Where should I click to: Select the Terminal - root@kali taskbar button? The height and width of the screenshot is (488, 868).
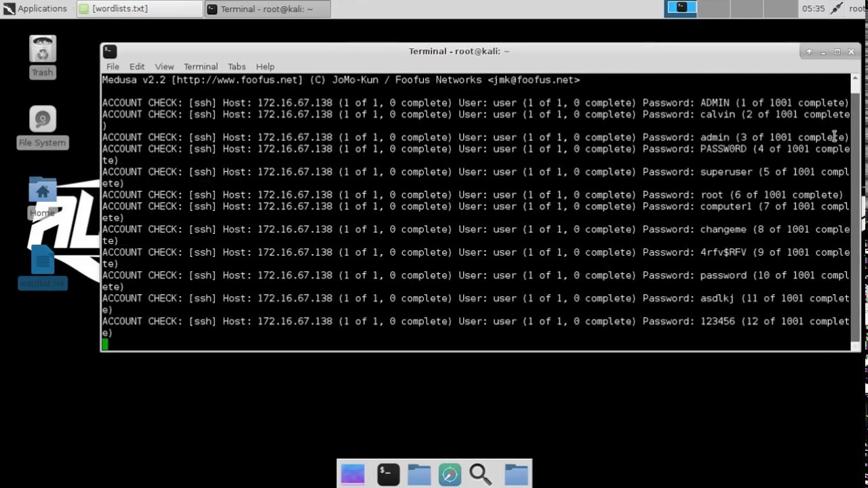click(267, 9)
